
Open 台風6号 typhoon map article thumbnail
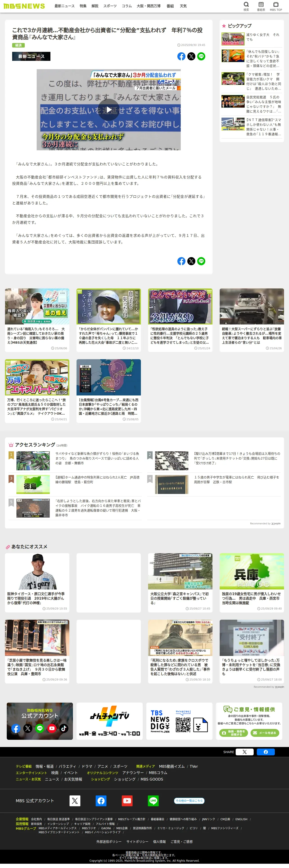[109, 377]
